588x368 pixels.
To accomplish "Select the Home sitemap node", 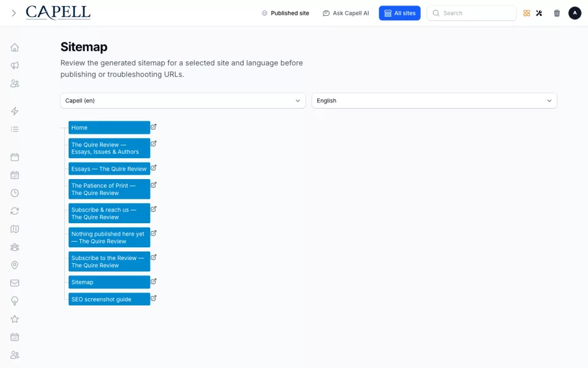I will (109, 128).
